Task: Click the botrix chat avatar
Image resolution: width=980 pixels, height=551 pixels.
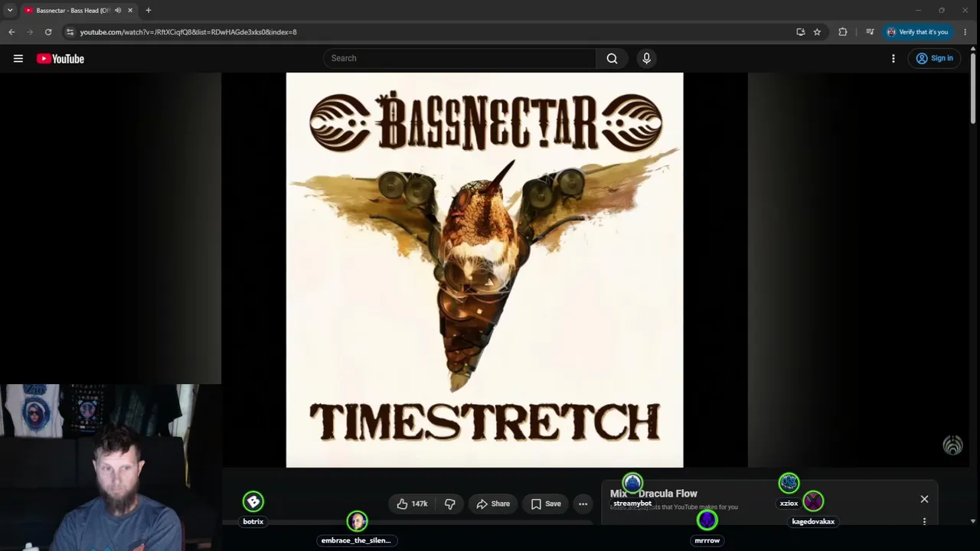Action: 253,502
